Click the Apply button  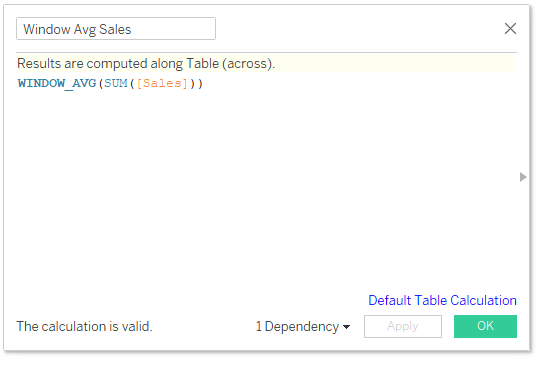point(403,326)
